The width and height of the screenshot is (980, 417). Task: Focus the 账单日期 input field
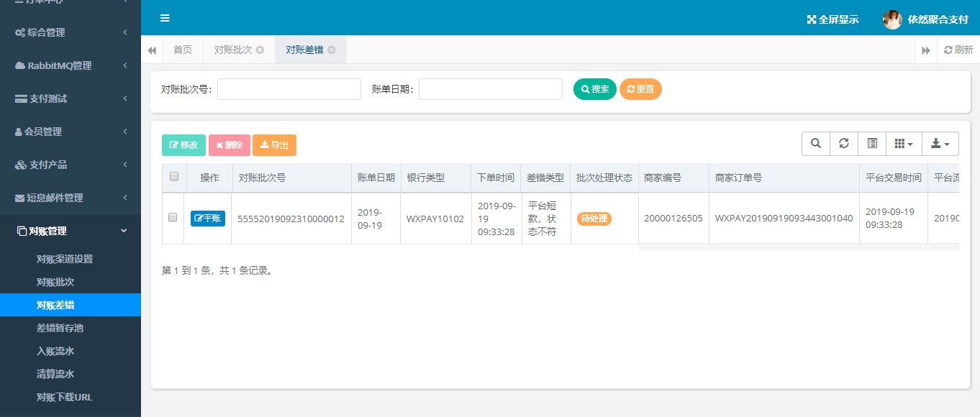[x=491, y=89]
